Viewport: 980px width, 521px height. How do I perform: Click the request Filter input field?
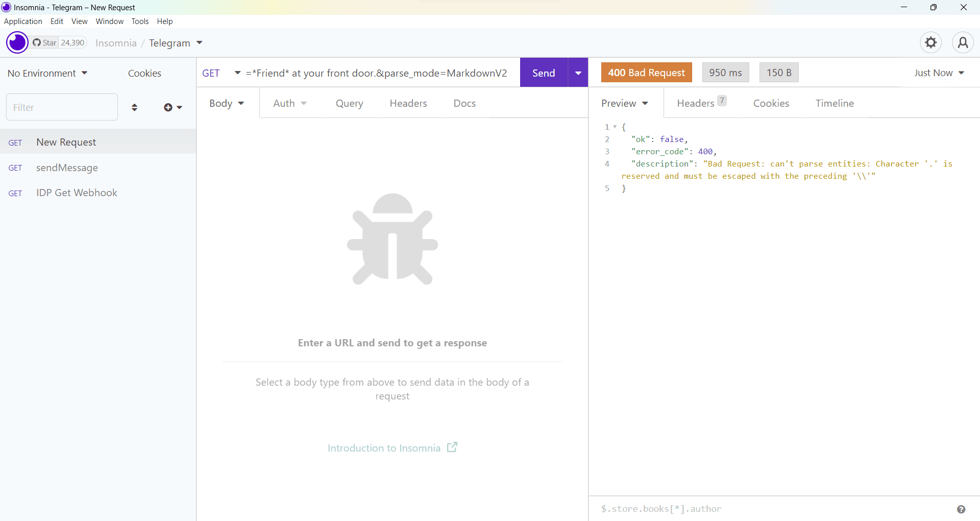62,107
